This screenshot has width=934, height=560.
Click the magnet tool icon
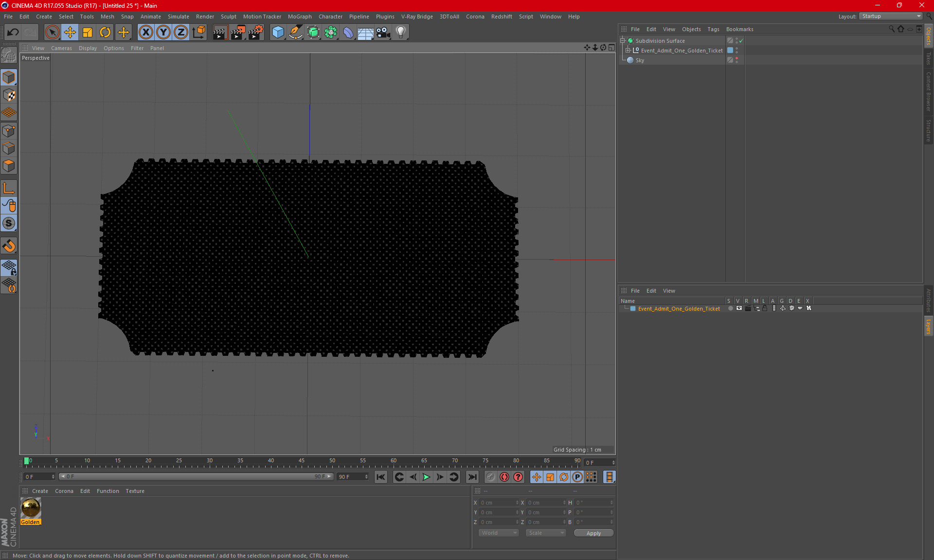[9, 246]
